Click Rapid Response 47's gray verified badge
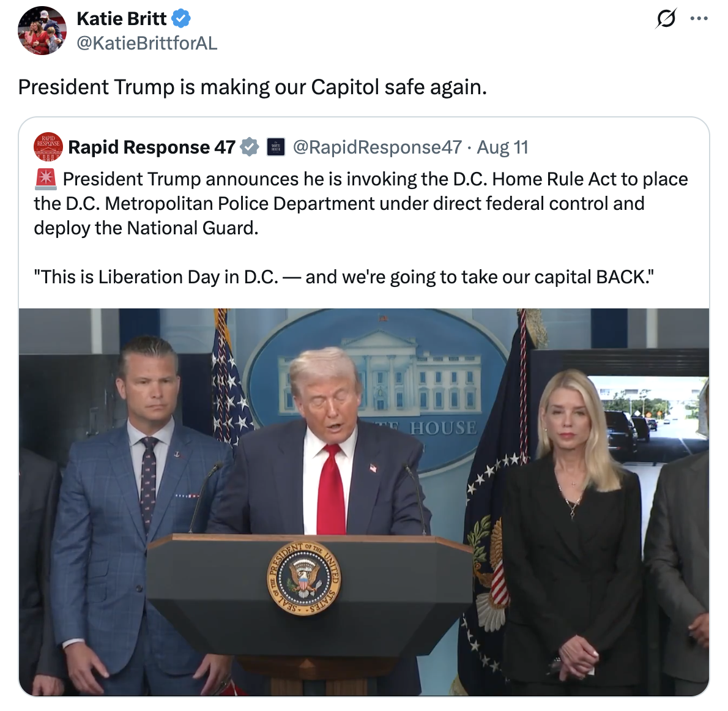 click(x=250, y=147)
